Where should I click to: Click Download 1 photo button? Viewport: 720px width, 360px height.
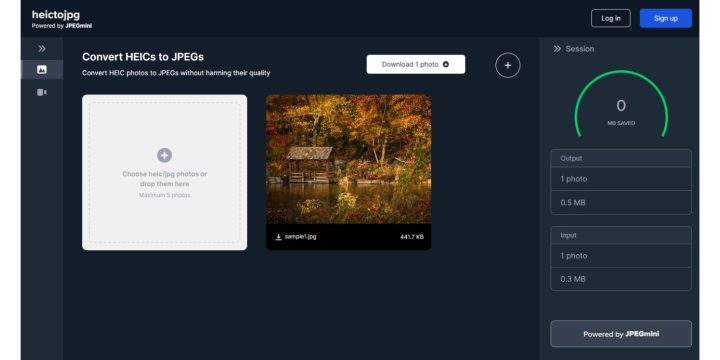pos(416,64)
